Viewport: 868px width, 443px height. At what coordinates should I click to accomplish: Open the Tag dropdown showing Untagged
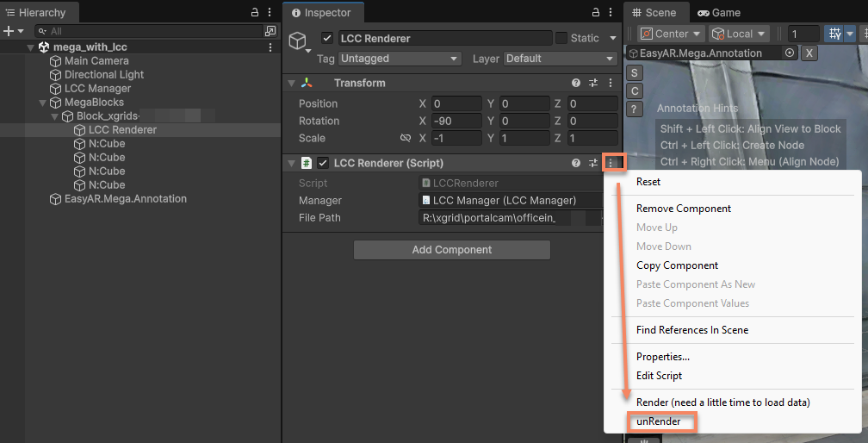coord(400,59)
